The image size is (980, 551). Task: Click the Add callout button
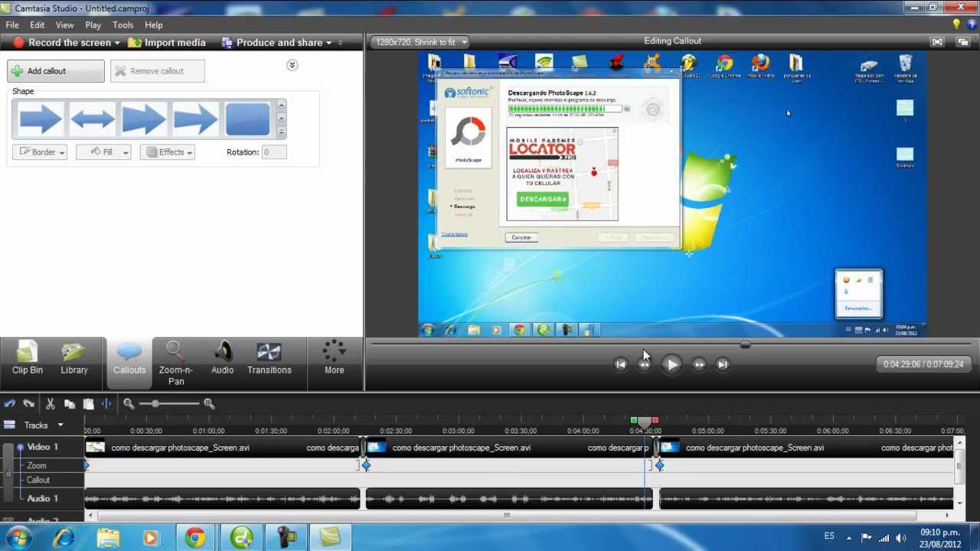coord(56,71)
